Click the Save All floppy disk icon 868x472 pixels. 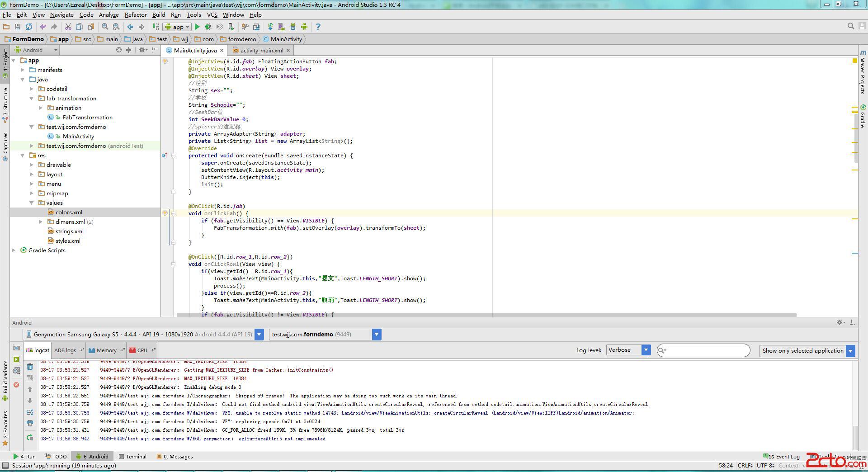point(18,27)
